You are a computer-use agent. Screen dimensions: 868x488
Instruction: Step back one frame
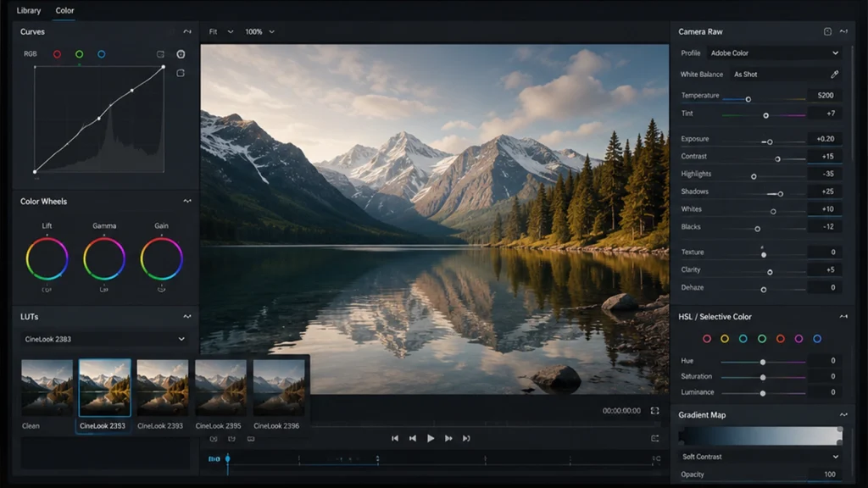point(413,438)
